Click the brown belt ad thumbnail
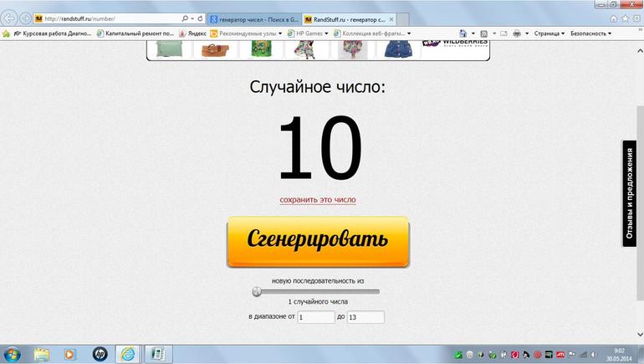Image resolution: width=644 pixels, height=364 pixels. (x=215, y=50)
